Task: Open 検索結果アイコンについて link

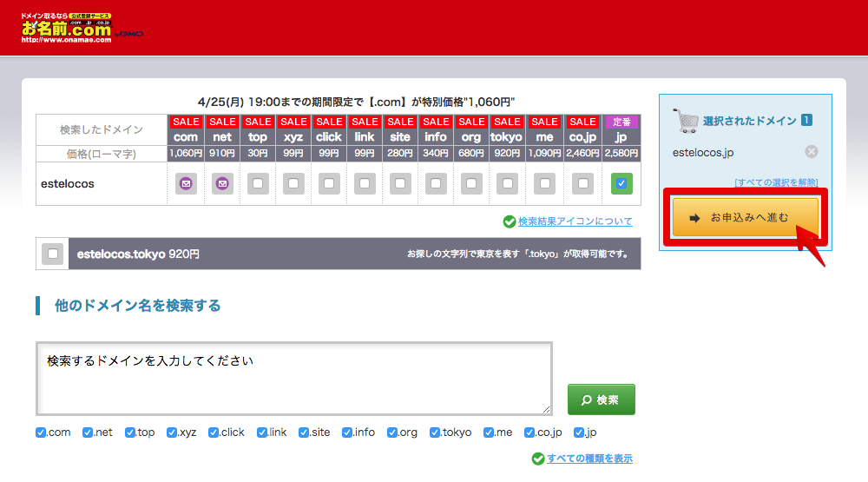Action: click(575, 221)
